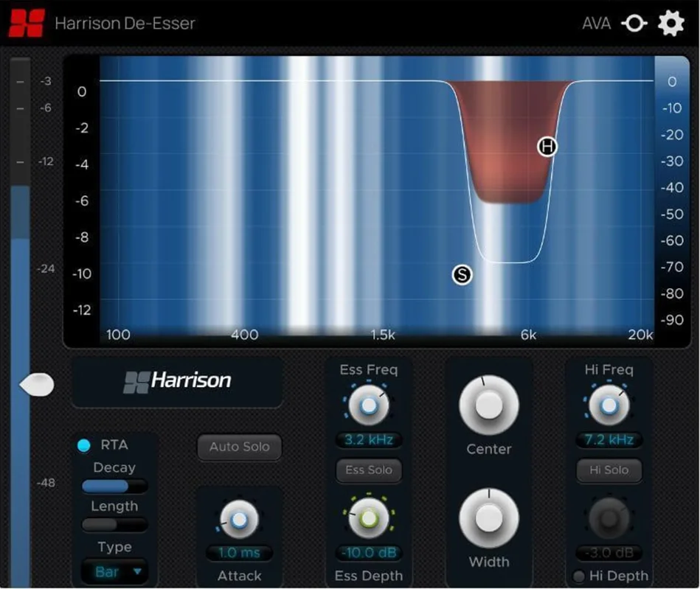Toggle the Auto Solo button
700x589 pixels.
point(240,447)
